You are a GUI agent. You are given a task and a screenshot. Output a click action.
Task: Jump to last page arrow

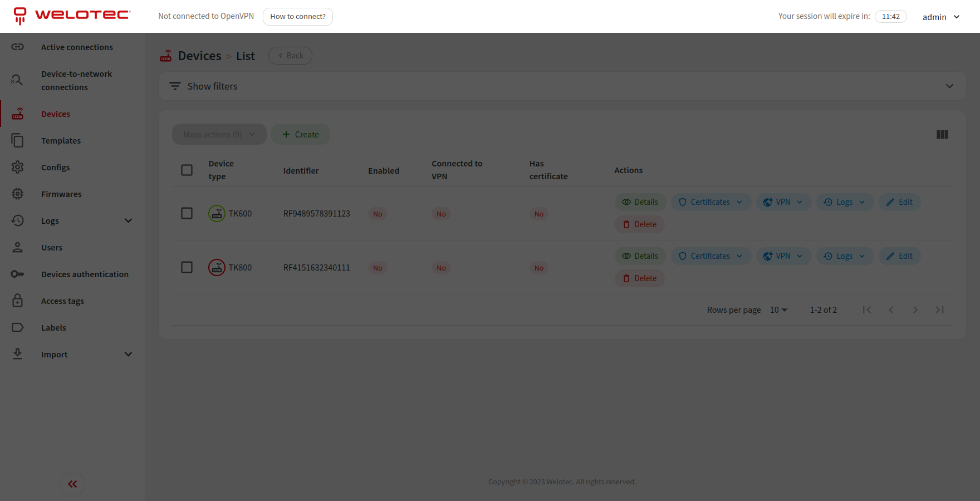pos(939,310)
